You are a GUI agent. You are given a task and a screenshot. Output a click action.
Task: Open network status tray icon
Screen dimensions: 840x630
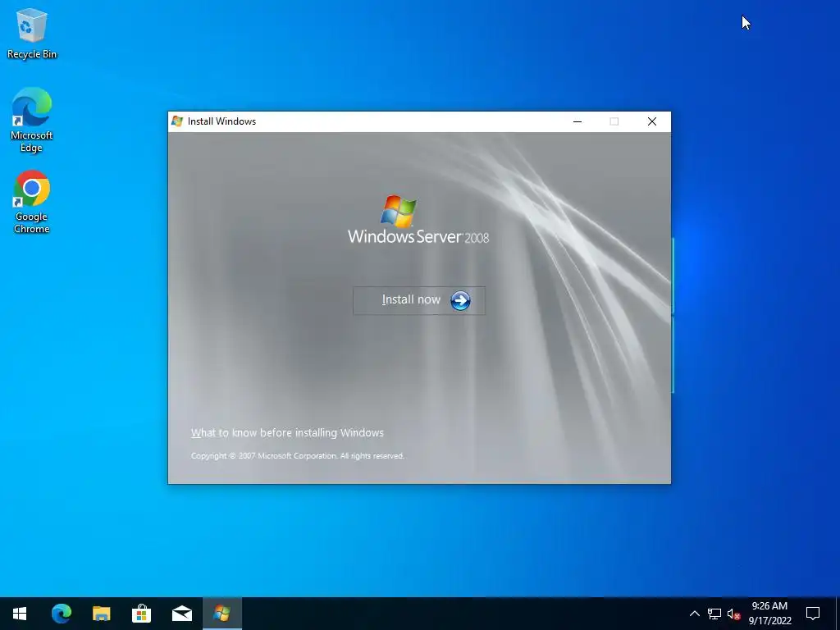click(x=714, y=614)
